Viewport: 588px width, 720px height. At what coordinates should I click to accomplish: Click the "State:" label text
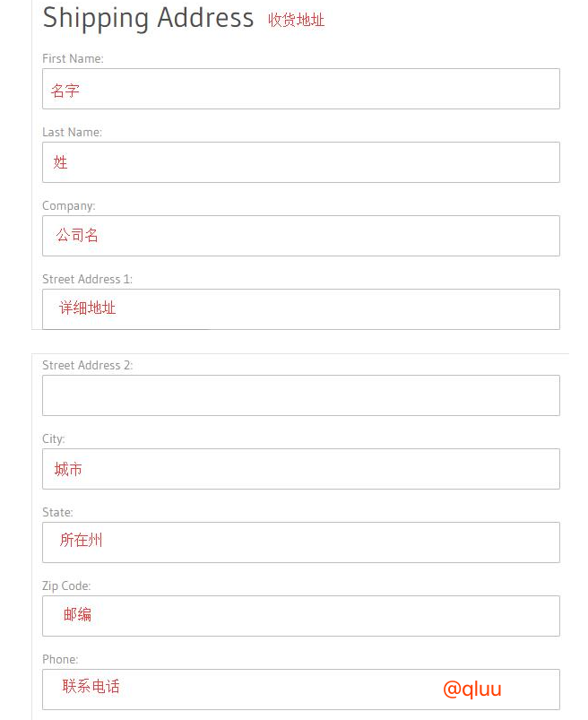tap(57, 512)
